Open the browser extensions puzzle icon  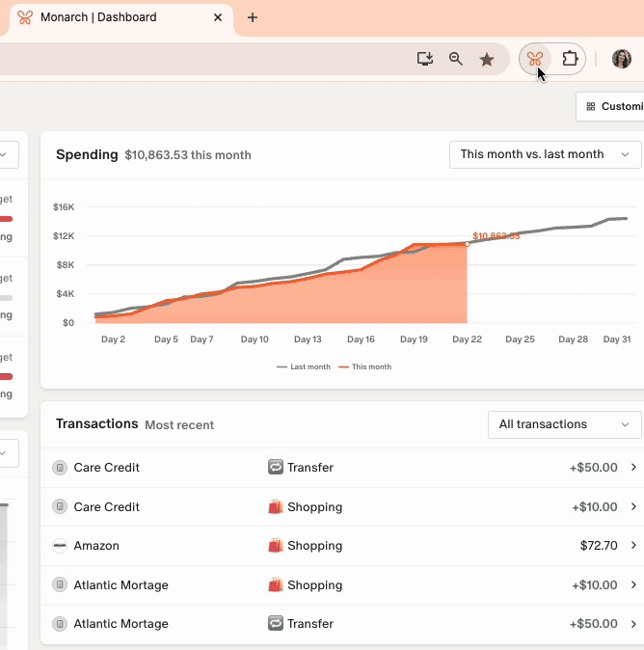pos(570,59)
